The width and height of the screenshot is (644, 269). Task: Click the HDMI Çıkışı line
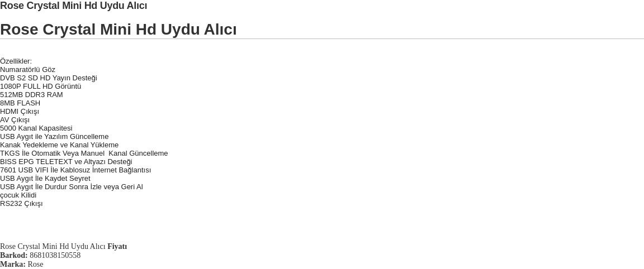pyautogui.click(x=20, y=112)
